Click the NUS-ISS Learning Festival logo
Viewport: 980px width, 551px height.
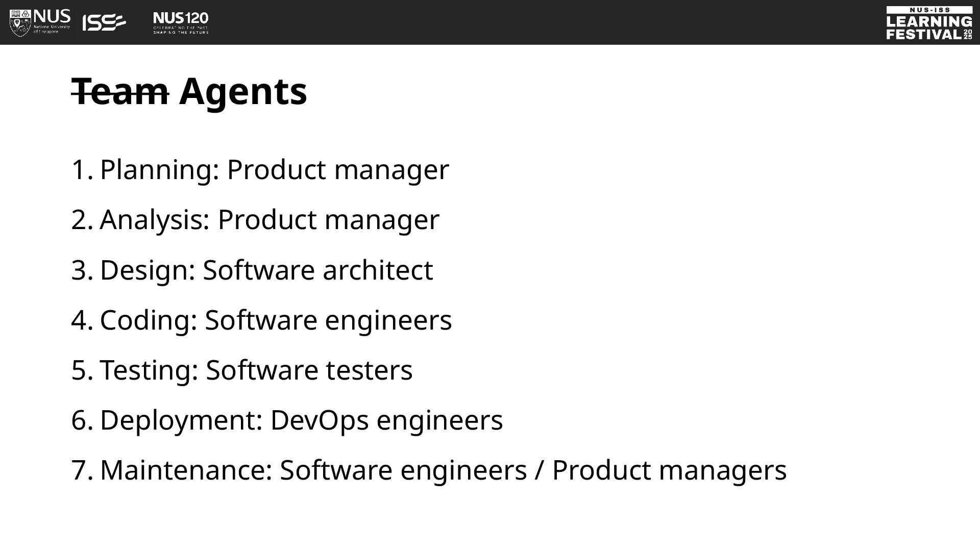click(x=929, y=23)
